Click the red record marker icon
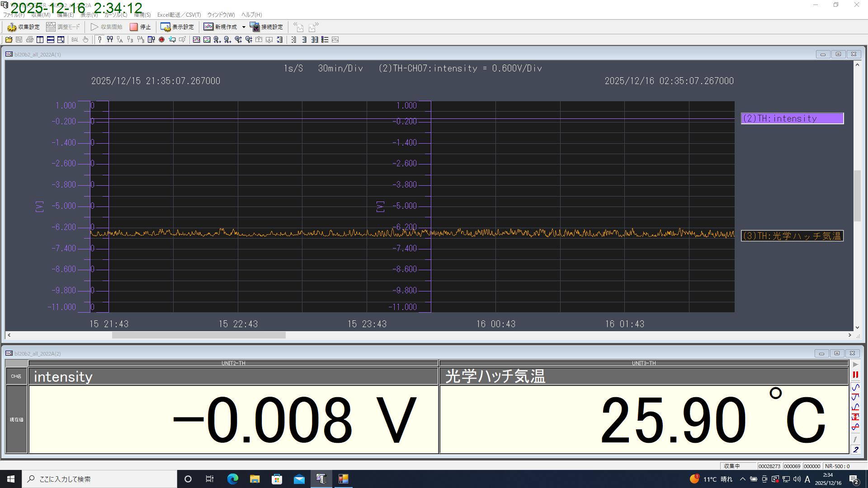 click(161, 40)
